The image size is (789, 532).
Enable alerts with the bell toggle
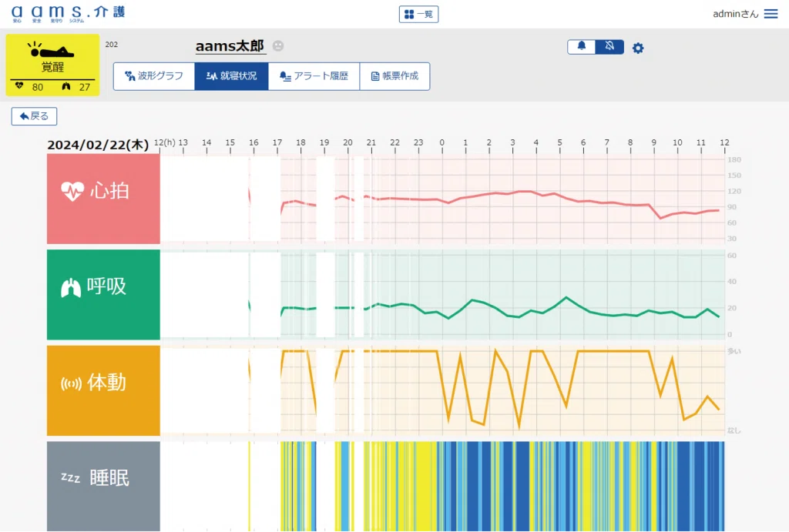tap(581, 47)
